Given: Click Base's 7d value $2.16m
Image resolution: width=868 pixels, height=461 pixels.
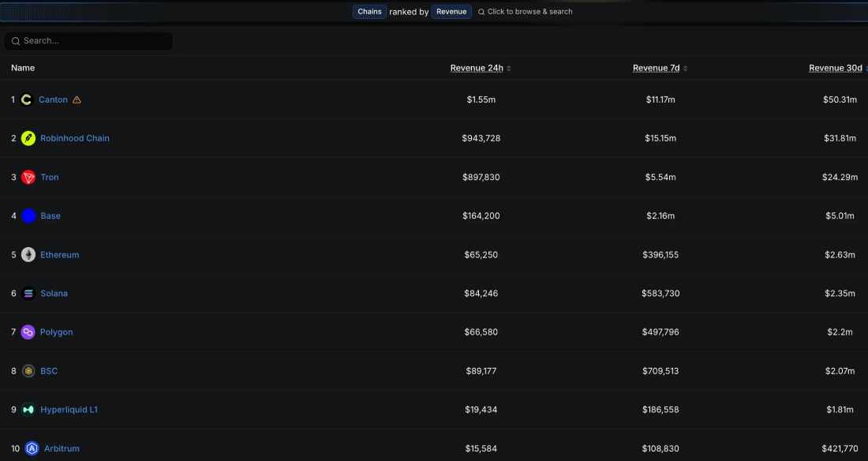Looking at the screenshot, I should pyautogui.click(x=660, y=216).
